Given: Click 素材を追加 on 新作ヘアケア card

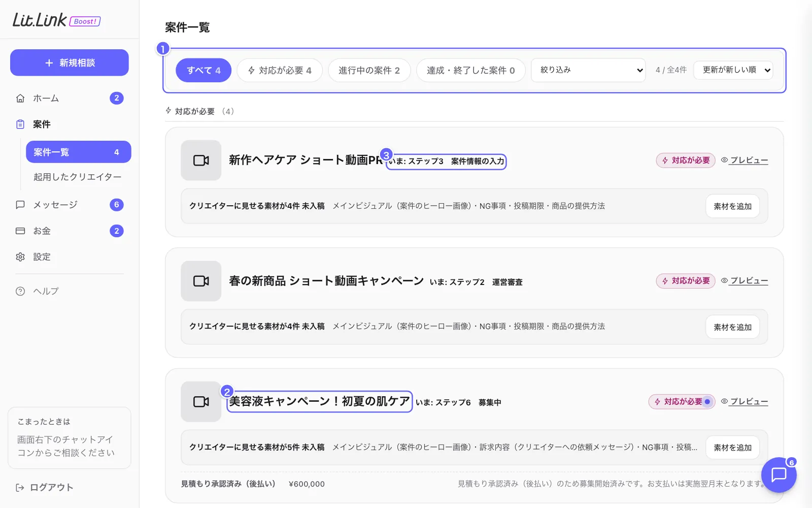Looking at the screenshot, I should (x=732, y=206).
